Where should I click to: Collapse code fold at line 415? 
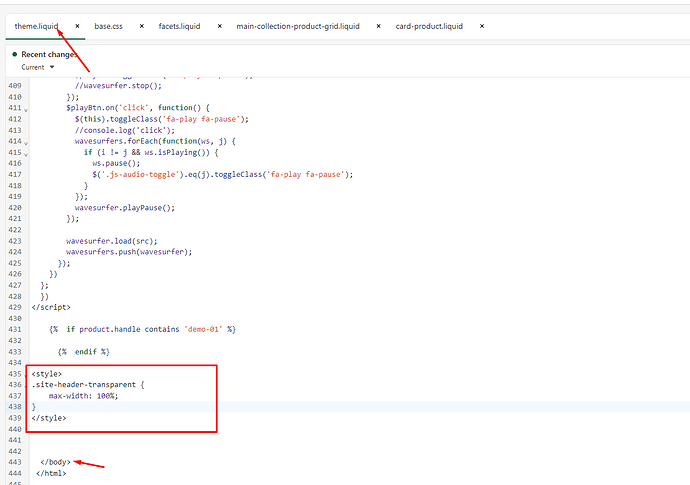[26, 154]
